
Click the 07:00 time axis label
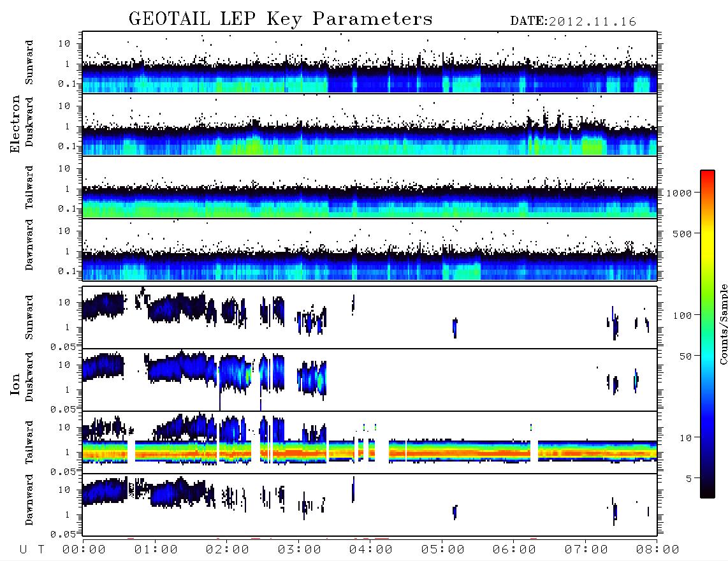[586, 550]
